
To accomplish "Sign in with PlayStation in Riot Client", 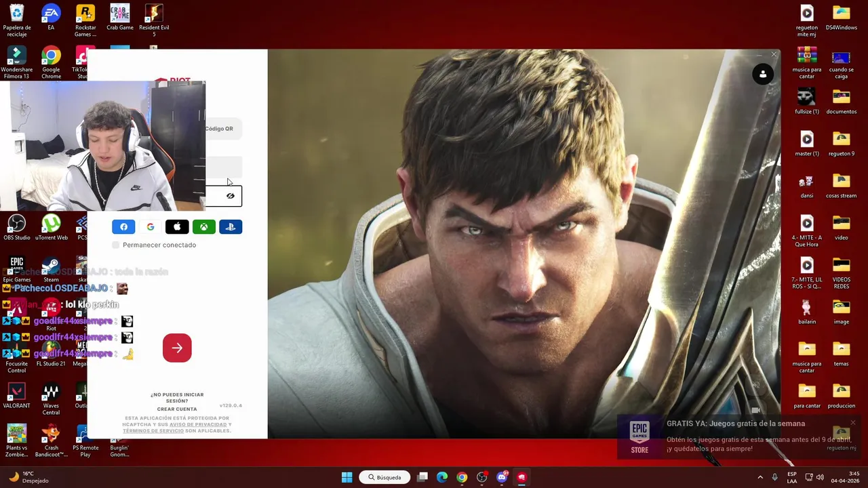I will 231,227.
